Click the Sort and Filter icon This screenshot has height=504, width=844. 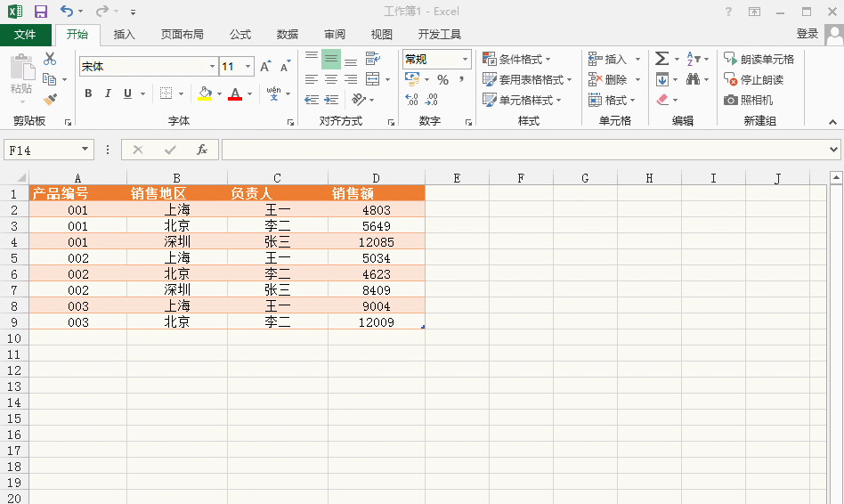(x=694, y=59)
